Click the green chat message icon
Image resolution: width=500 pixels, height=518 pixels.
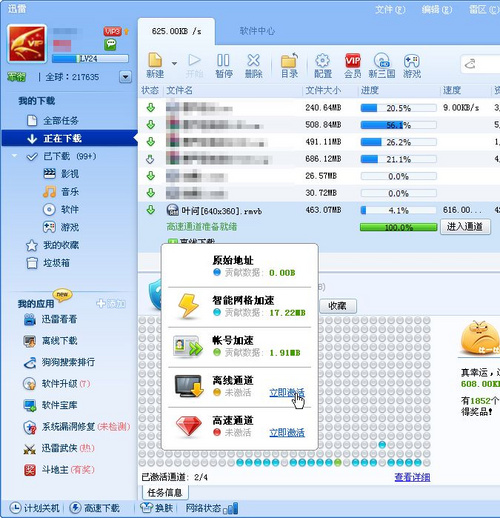pos(110,44)
